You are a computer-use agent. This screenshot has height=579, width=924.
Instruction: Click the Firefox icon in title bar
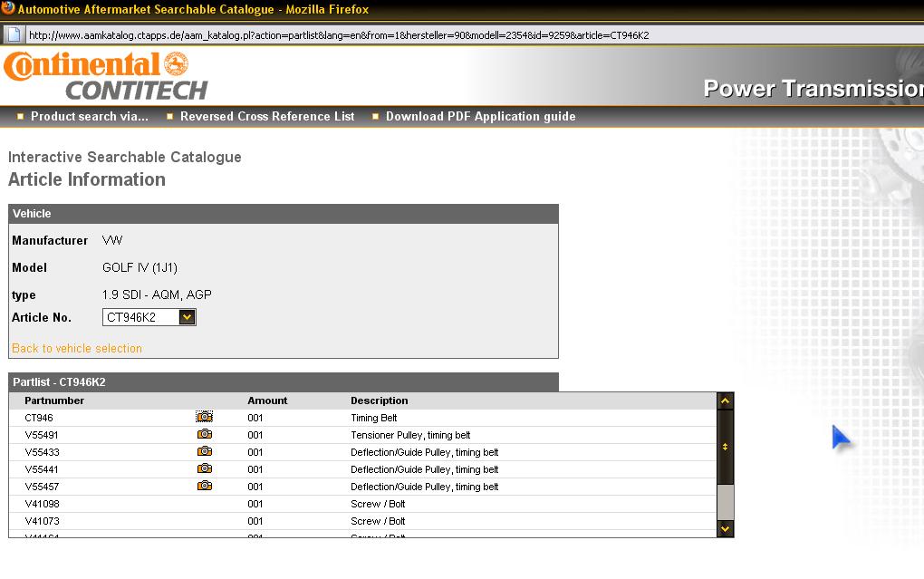[8, 8]
